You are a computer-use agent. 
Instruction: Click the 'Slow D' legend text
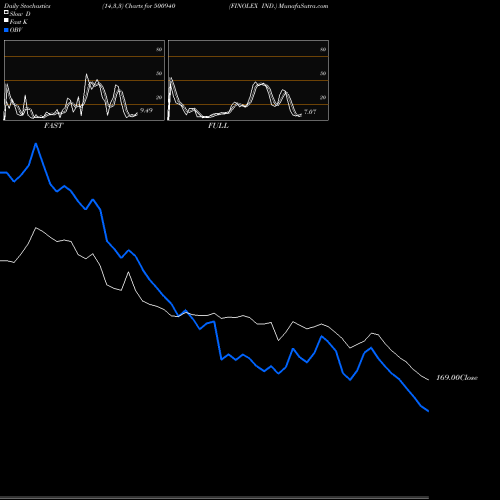click(x=20, y=14)
